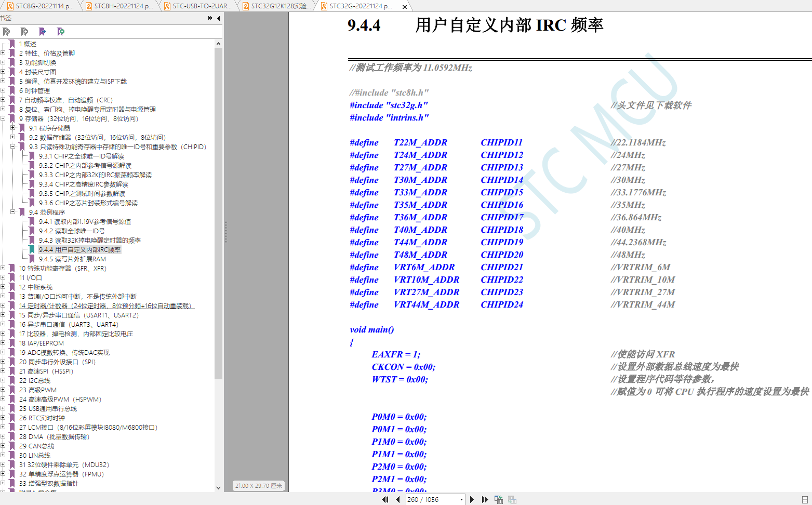Click the EAXFR = 1; code line
Image resolution: width=812 pixels, height=505 pixels.
click(x=396, y=354)
